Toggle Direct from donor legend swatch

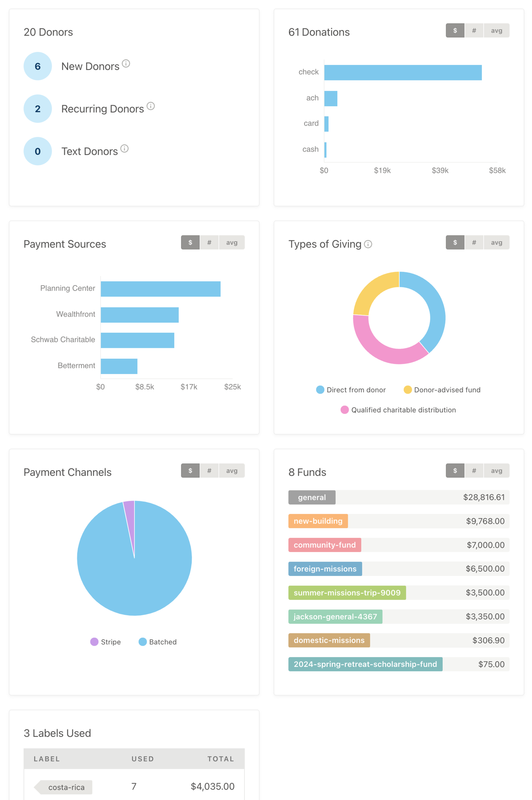(x=320, y=390)
